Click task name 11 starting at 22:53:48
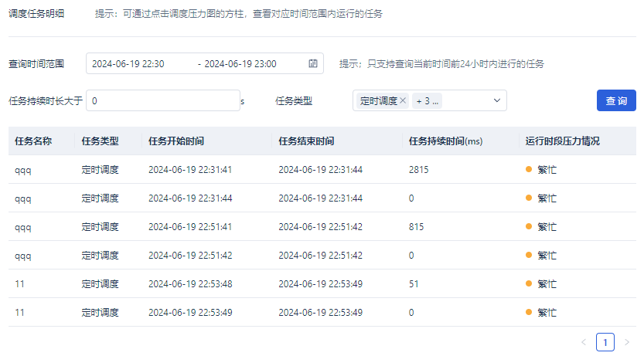The width and height of the screenshot is (644, 356). point(20,284)
